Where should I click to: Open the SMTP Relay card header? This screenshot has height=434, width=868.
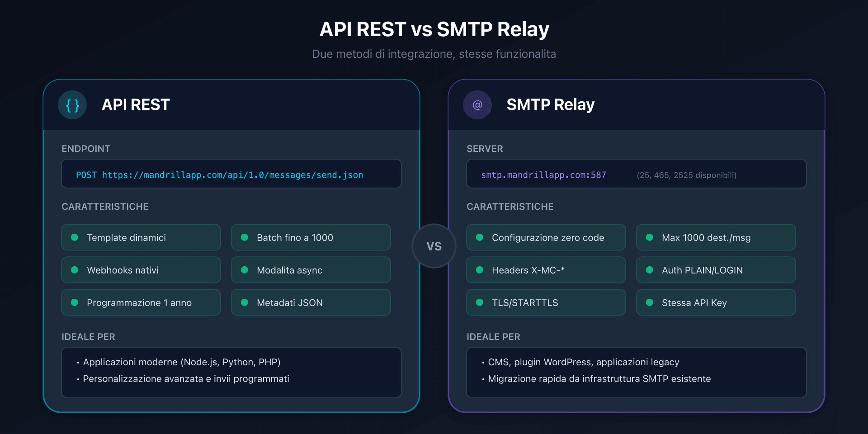coord(551,104)
